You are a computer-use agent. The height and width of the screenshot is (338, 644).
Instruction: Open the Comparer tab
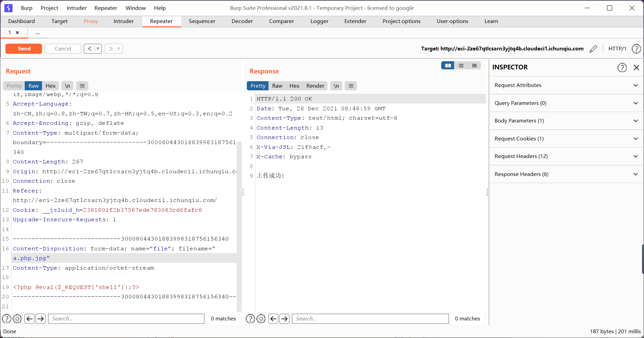281,21
